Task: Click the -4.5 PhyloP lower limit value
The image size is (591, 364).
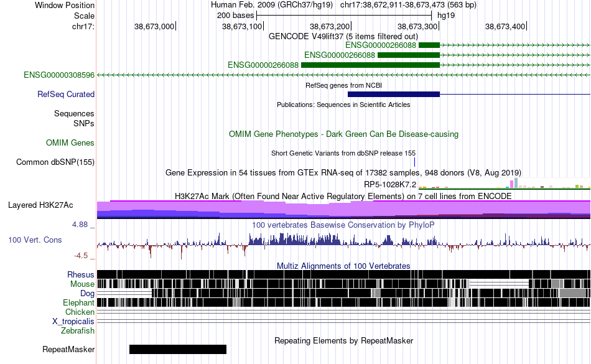Action: (x=81, y=256)
